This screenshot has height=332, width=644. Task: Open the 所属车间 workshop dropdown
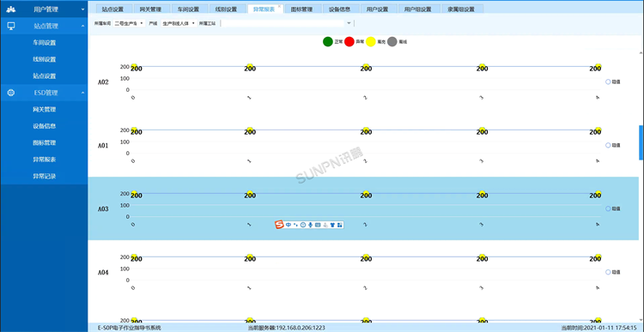[x=129, y=23]
